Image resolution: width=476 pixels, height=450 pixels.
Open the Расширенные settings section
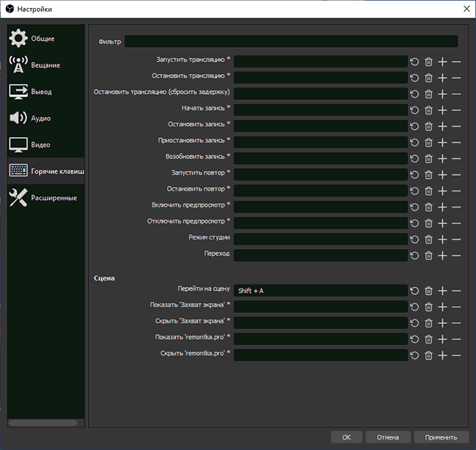tap(46, 198)
